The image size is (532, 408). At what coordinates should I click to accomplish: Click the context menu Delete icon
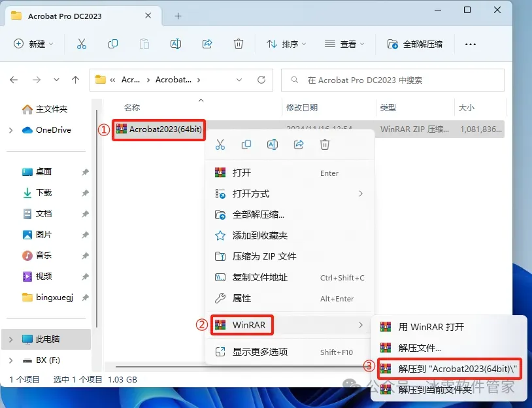[325, 144]
